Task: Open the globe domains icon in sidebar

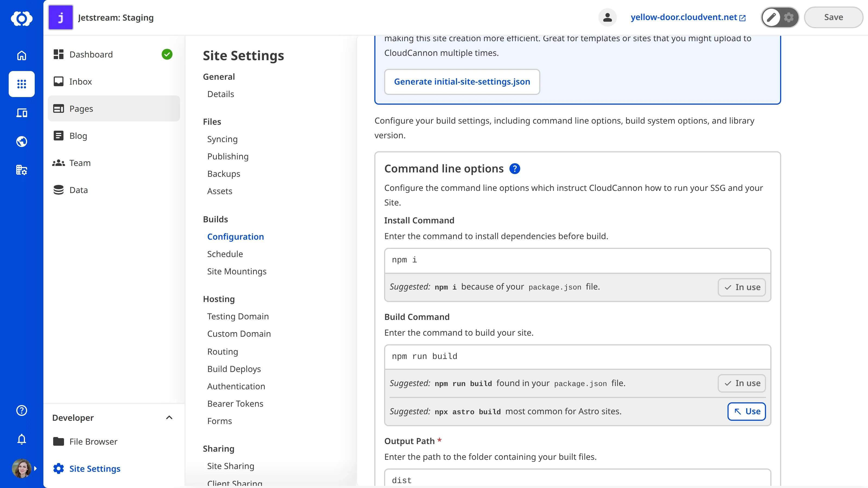Action: click(x=22, y=142)
